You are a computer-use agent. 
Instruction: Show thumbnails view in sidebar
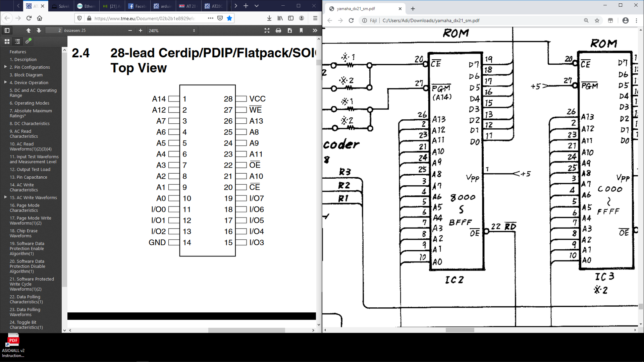point(7,42)
